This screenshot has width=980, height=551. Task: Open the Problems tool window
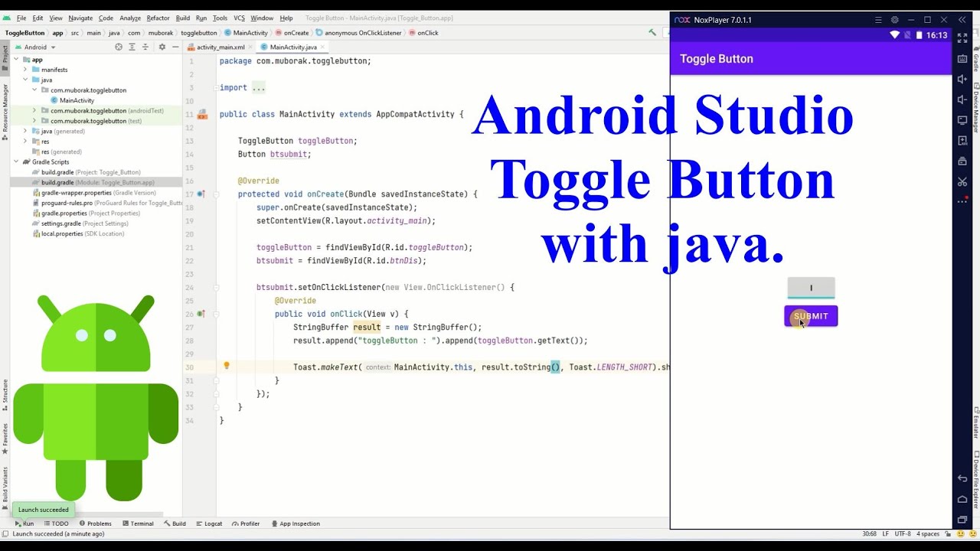[x=94, y=523]
